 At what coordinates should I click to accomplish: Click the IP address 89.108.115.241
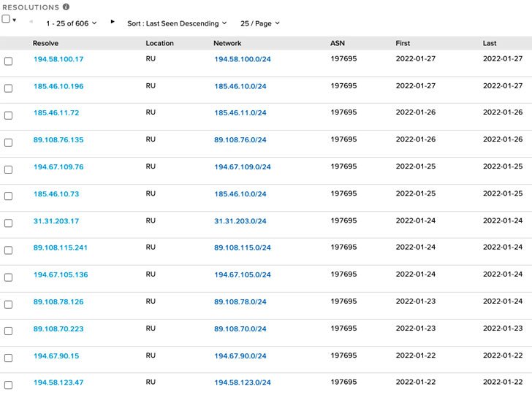coord(60,248)
